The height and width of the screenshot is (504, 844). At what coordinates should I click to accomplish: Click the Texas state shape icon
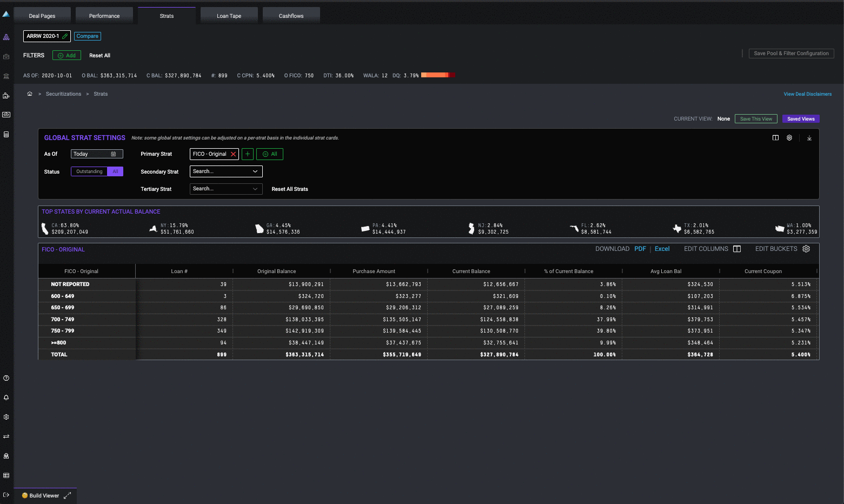tap(677, 229)
